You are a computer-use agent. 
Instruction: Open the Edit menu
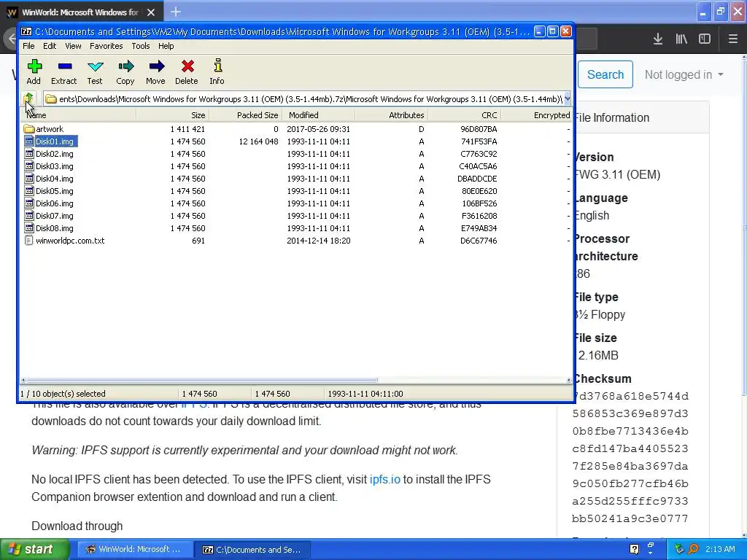coord(50,46)
